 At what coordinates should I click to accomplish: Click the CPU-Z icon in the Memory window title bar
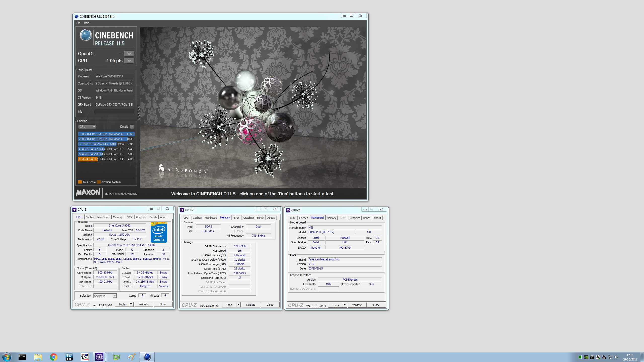pyautogui.click(x=182, y=210)
